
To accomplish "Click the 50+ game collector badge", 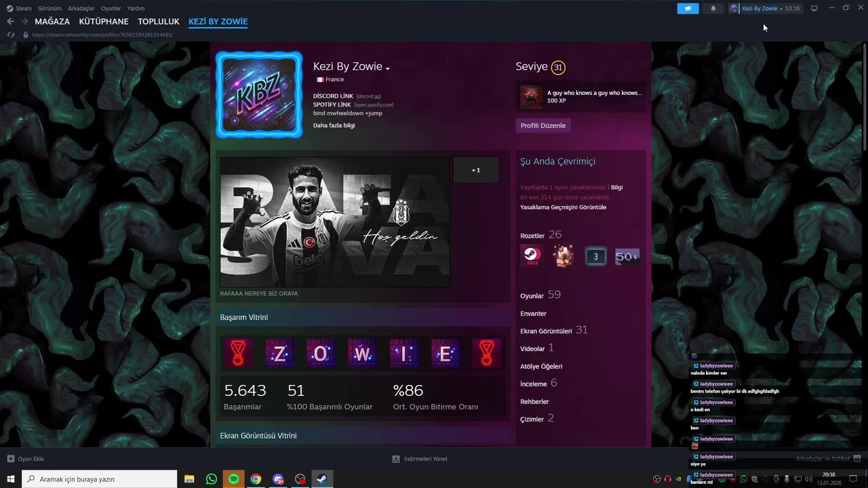I will (627, 256).
